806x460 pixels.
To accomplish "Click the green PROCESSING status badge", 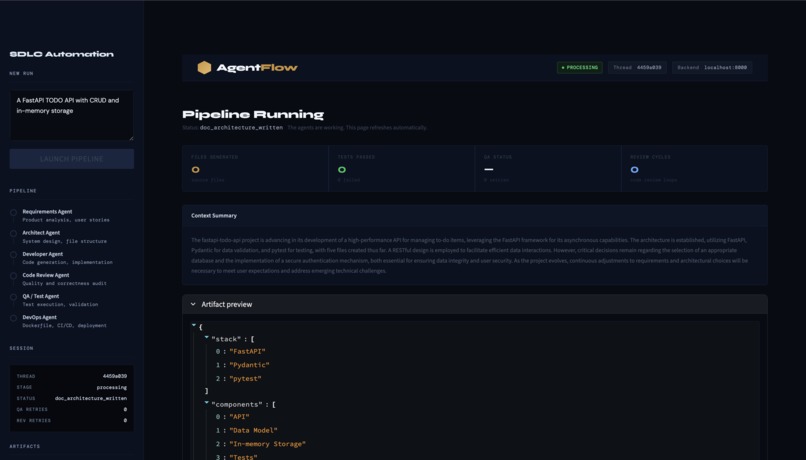I will click(x=580, y=67).
